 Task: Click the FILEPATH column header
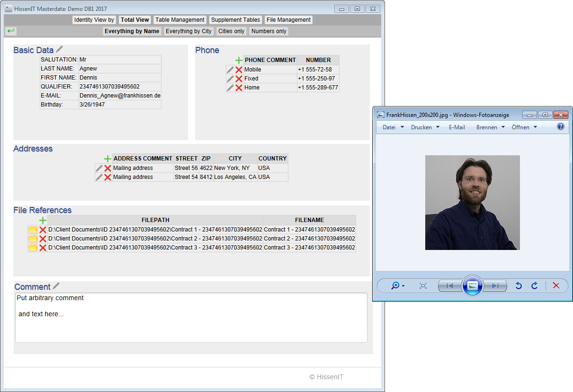[x=155, y=220]
